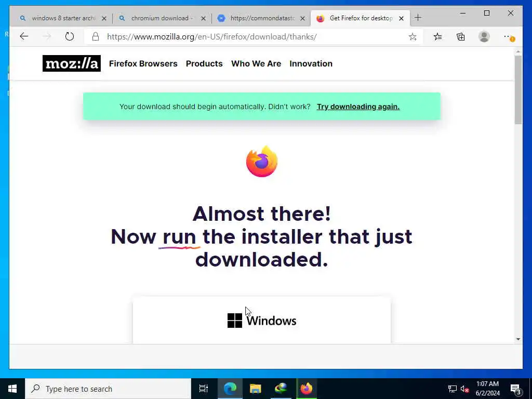Click 'Almost there!' heading text
532x399 pixels.
pyautogui.click(x=262, y=214)
